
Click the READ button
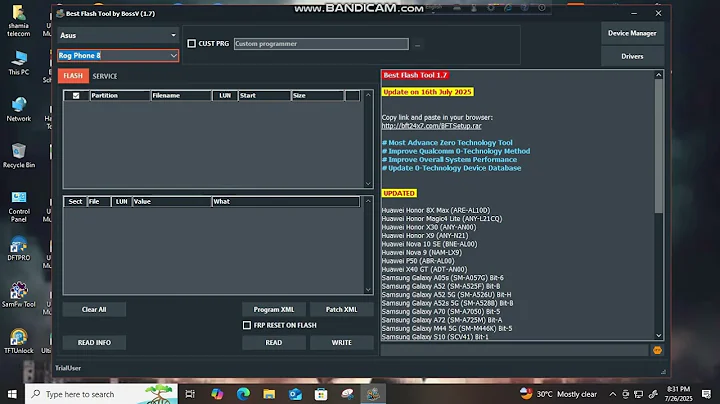(x=274, y=342)
